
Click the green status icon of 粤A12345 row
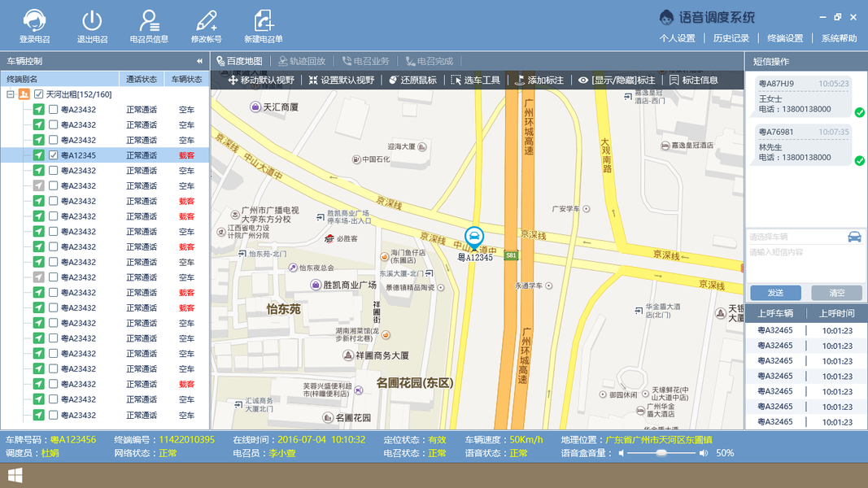click(x=38, y=155)
